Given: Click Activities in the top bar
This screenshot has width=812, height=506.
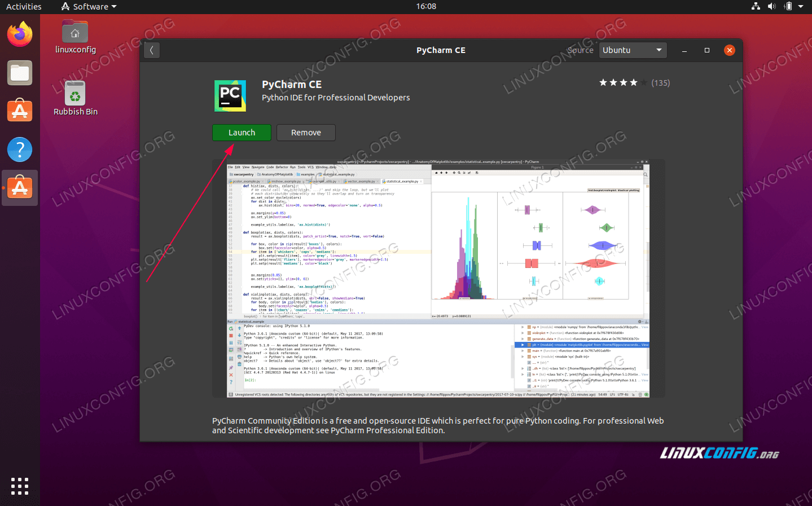Looking at the screenshot, I should (x=24, y=7).
